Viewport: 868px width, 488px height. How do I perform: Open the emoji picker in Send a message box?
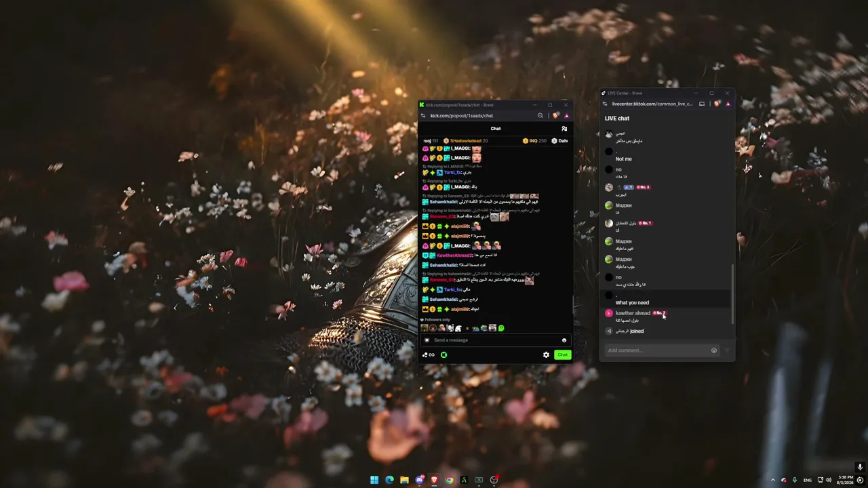(564, 340)
